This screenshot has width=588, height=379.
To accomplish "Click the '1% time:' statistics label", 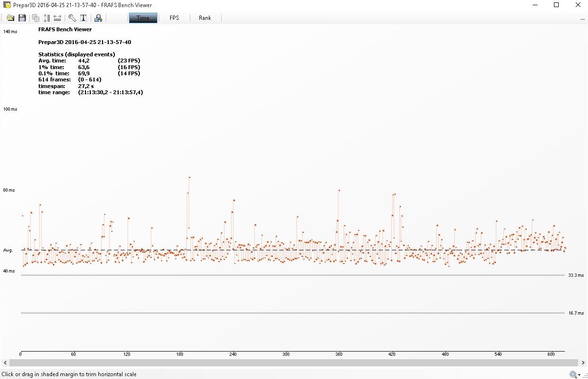I will click(x=51, y=67).
